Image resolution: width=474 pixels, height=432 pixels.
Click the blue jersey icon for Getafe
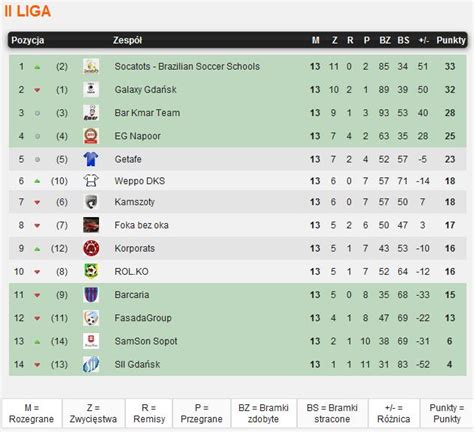pyautogui.click(x=91, y=159)
